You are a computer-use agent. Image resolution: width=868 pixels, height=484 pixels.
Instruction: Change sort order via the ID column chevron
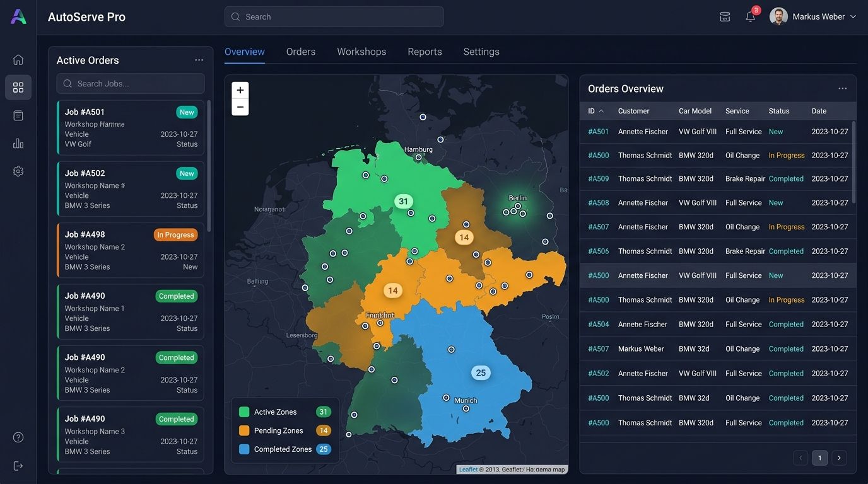tap(600, 110)
